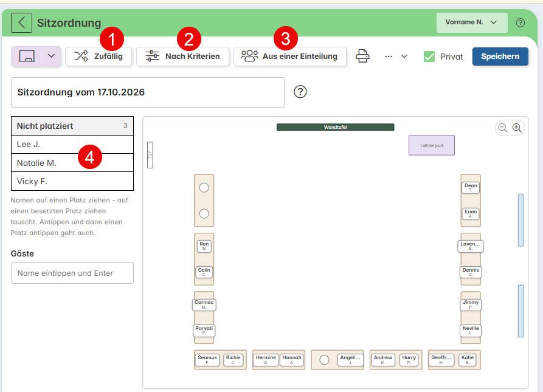The height and width of the screenshot is (392, 543).
Task: Go back using the left chevron icon
Action: click(21, 23)
